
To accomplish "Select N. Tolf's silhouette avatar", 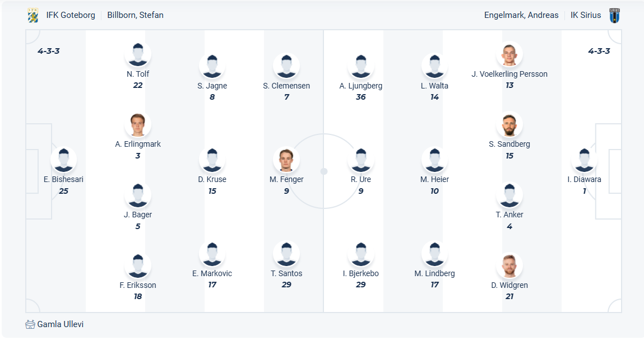I will pos(138,55).
